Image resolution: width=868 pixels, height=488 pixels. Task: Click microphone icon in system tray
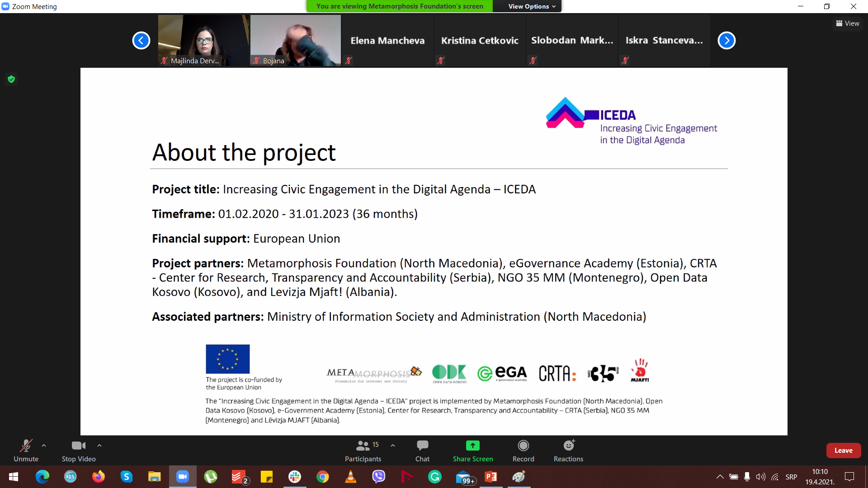coord(747,477)
